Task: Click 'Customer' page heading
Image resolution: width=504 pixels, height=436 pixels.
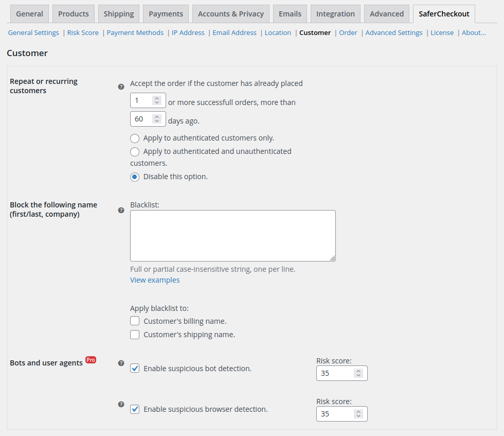Action: click(x=27, y=53)
